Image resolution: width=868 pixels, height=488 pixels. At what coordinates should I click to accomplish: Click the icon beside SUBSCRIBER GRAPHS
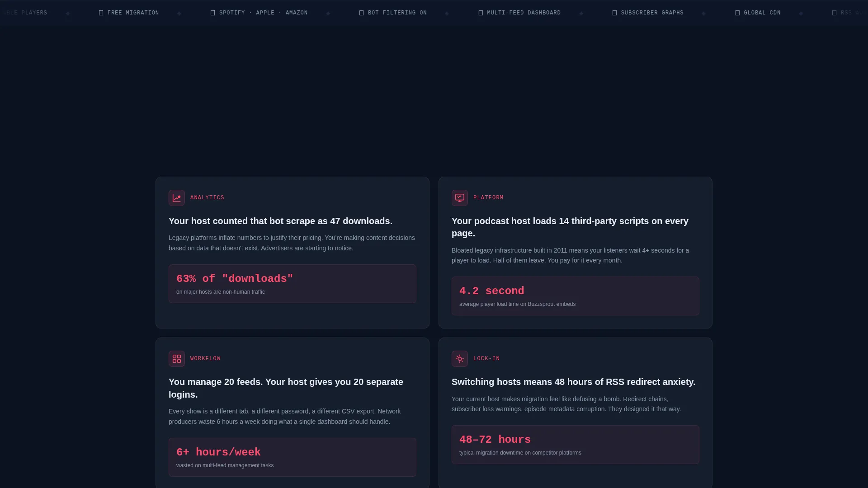pos(615,13)
